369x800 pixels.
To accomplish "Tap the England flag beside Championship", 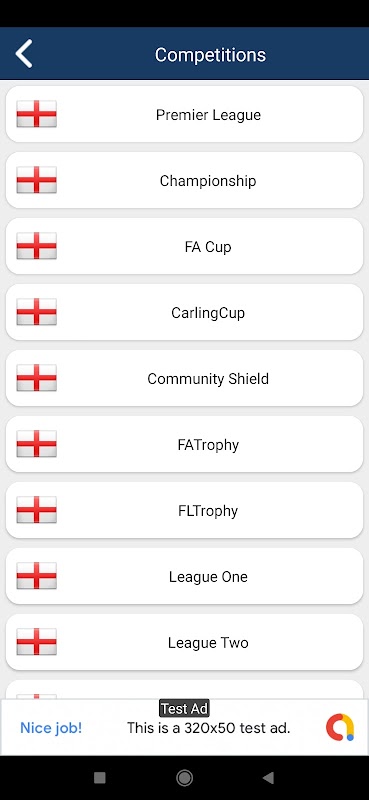I will click(36, 180).
